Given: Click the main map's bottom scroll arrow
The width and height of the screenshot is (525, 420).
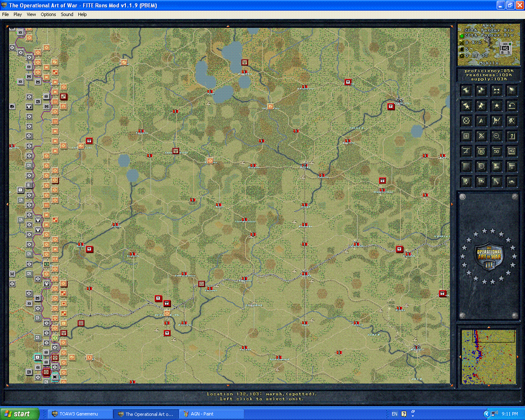Looking at the screenshot, I should point(228,386).
